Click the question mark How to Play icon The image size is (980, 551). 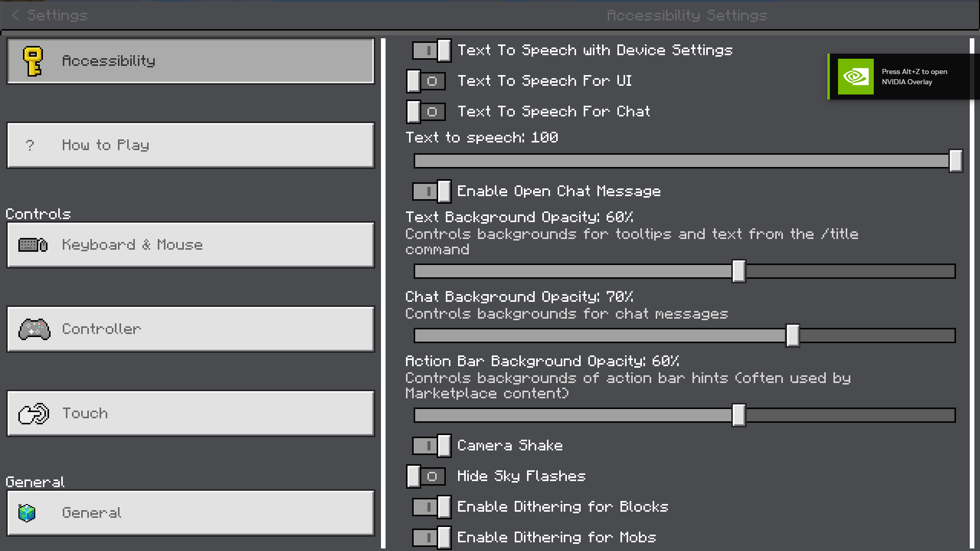point(30,146)
